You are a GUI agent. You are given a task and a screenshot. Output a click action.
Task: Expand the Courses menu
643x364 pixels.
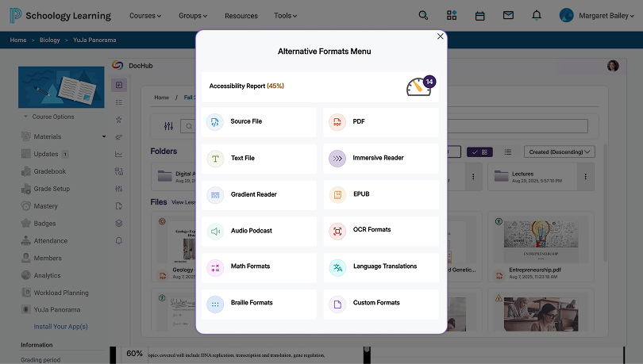click(x=145, y=16)
